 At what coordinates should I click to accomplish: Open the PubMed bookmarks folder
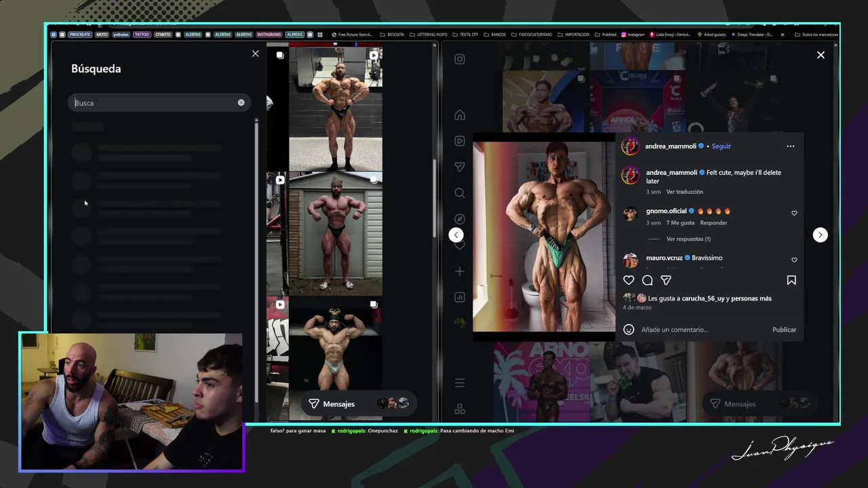tap(606, 35)
